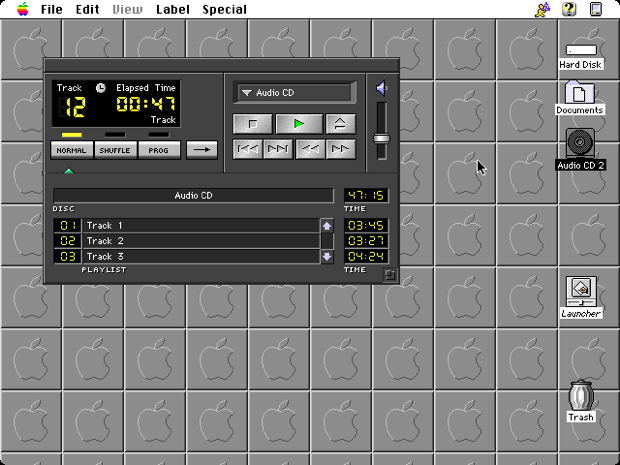Click the resize box of player window
Screen dimensions: 620x465
(390, 275)
